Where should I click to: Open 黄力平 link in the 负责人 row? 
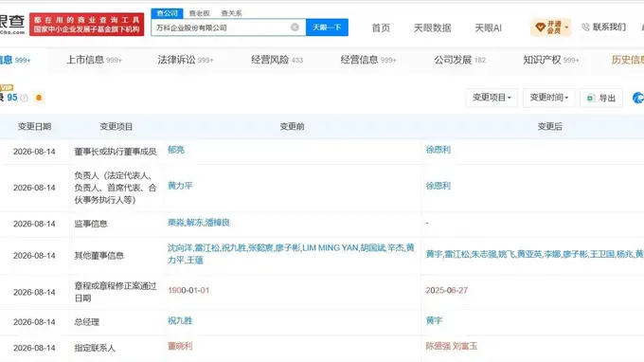[x=180, y=186]
